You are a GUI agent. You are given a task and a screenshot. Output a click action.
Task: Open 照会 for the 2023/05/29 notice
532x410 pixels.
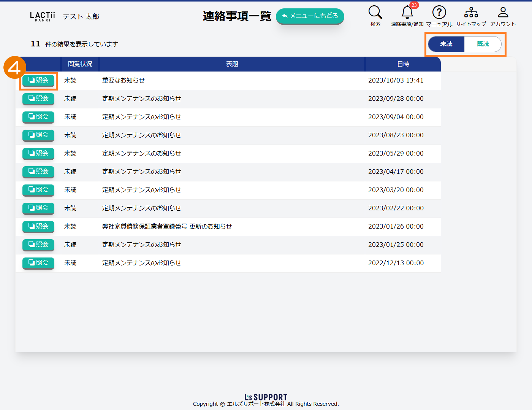point(38,153)
